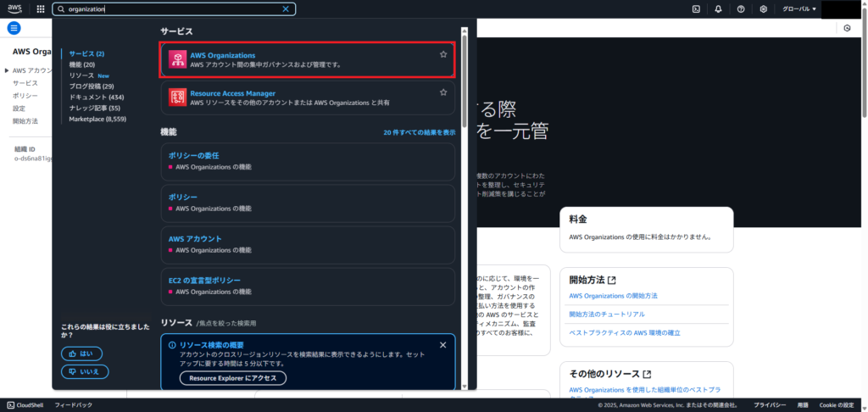
Task: Click CloudShell label in the footer
Action: click(x=30, y=405)
